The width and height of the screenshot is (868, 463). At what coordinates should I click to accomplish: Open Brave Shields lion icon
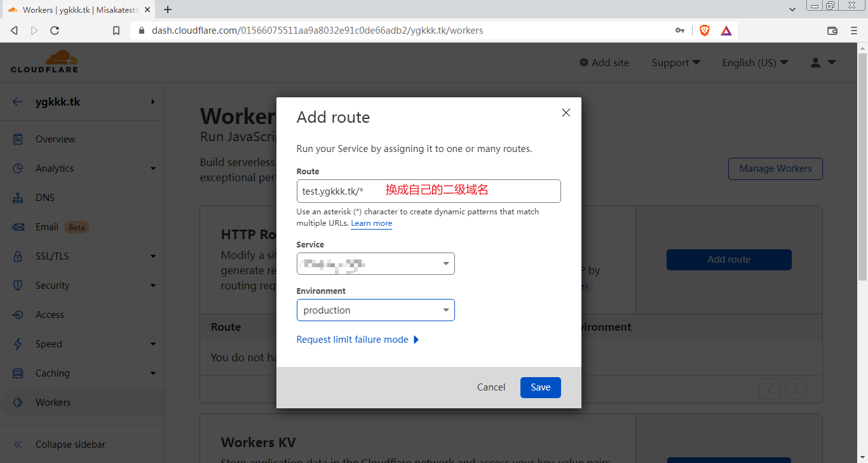coord(705,31)
